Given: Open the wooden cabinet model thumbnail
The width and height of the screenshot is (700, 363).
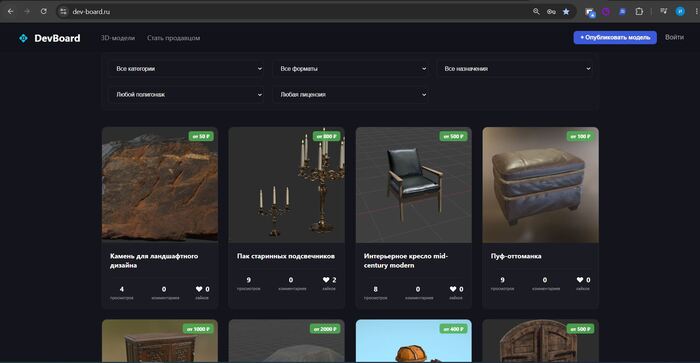Looking at the screenshot, I should click(160, 341).
